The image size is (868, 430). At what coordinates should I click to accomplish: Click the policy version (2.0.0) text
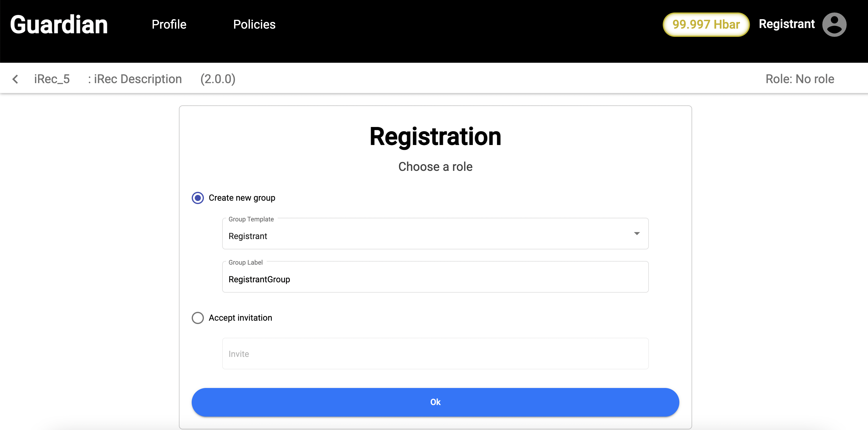(218, 79)
